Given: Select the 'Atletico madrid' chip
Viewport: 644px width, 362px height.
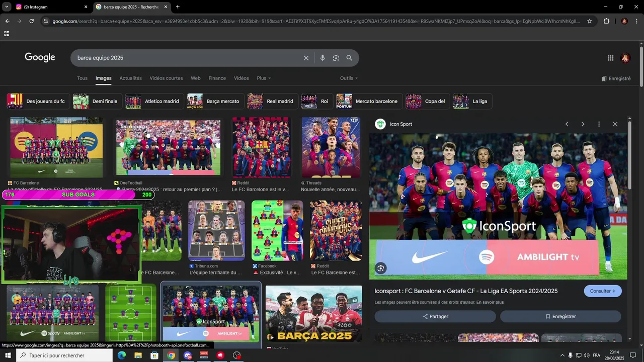Looking at the screenshot, I should (x=154, y=101).
